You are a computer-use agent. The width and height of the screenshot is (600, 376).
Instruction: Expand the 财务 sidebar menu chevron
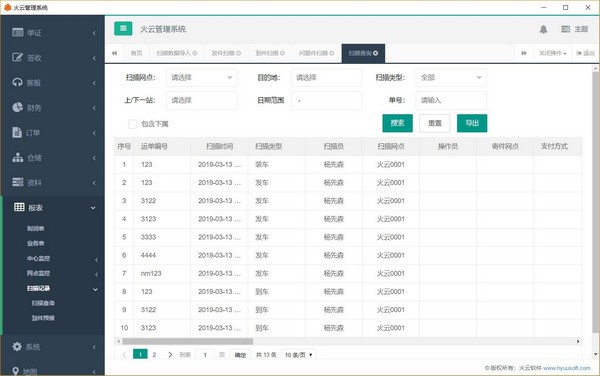click(x=94, y=108)
